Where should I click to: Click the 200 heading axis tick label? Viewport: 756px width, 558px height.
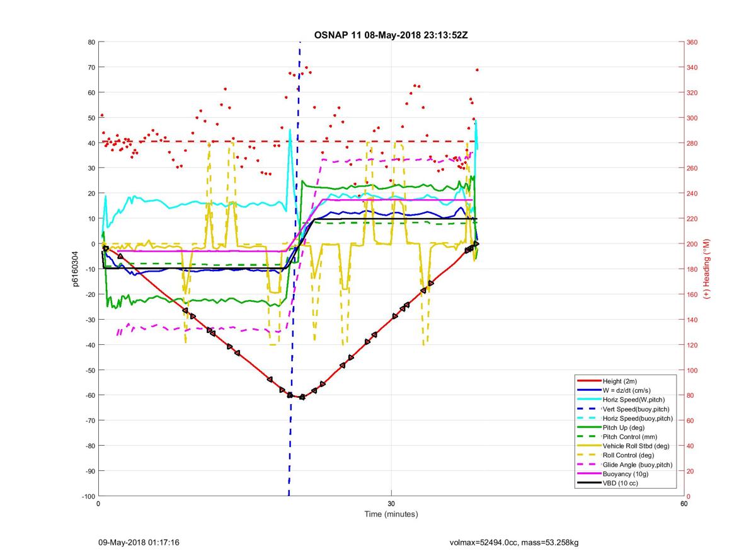(x=693, y=244)
